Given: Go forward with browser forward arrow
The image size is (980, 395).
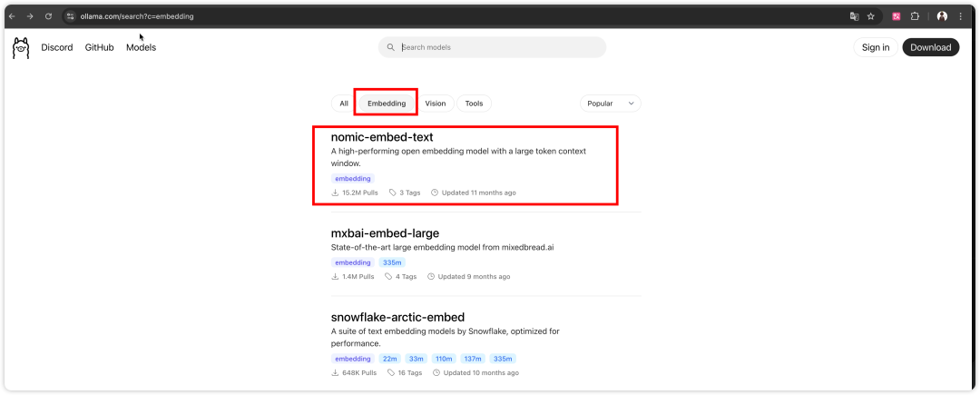Looking at the screenshot, I should click(x=29, y=16).
